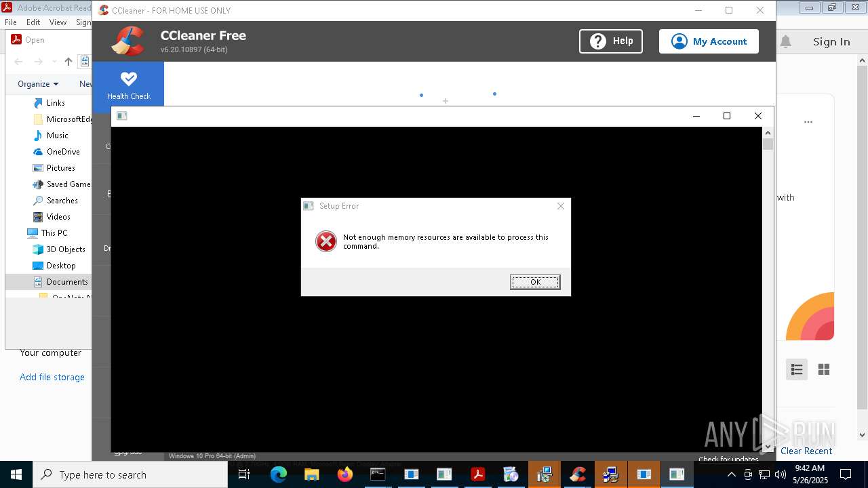Click the volume icon in system tray

(780, 474)
